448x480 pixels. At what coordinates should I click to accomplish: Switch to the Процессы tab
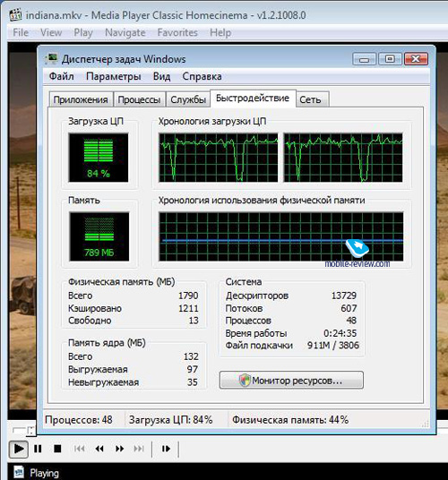click(140, 99)
